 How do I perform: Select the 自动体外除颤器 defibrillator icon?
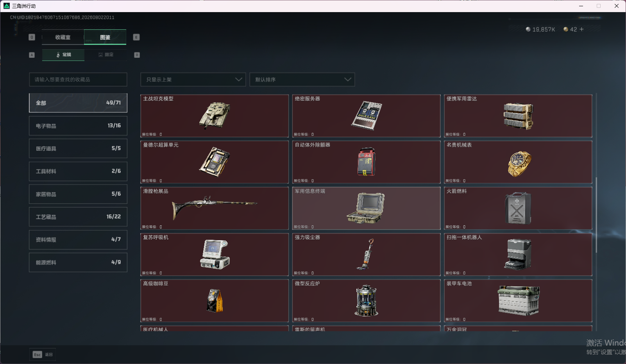tap(367, 162)
